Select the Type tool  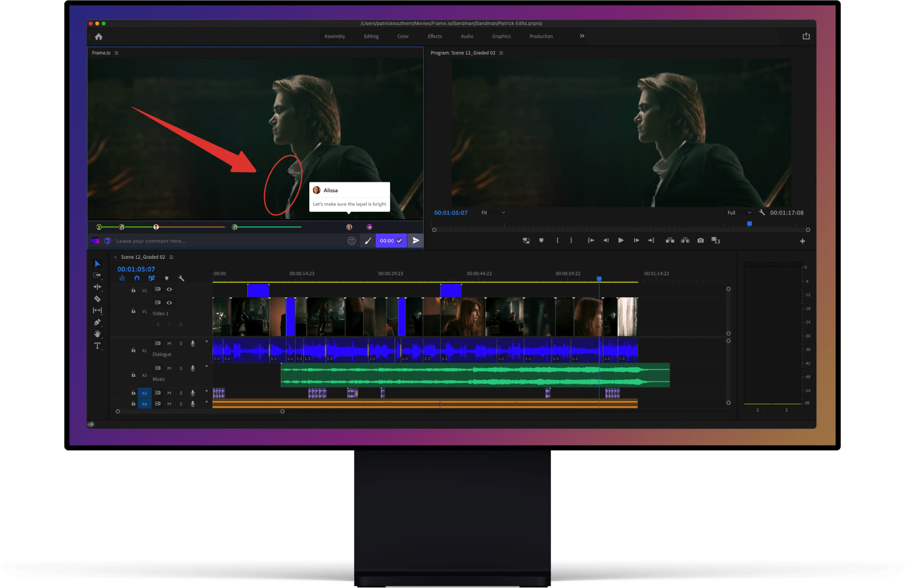point(97,346)
